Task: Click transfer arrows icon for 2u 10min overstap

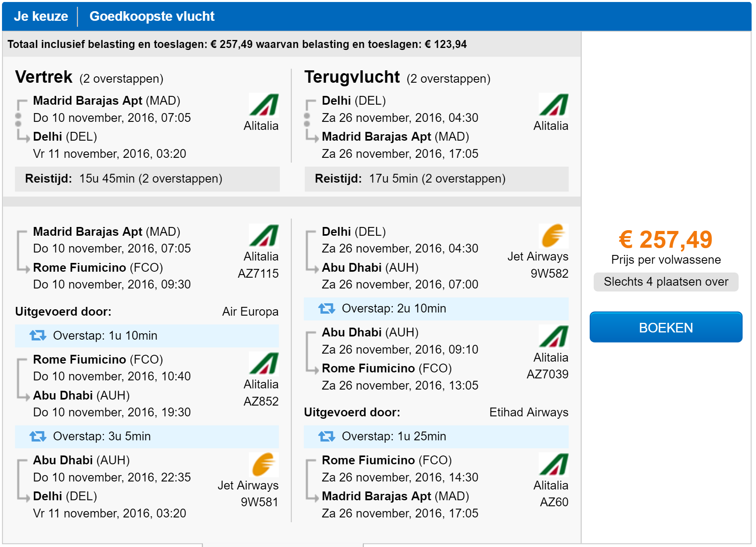Action: tap(327, 308)
